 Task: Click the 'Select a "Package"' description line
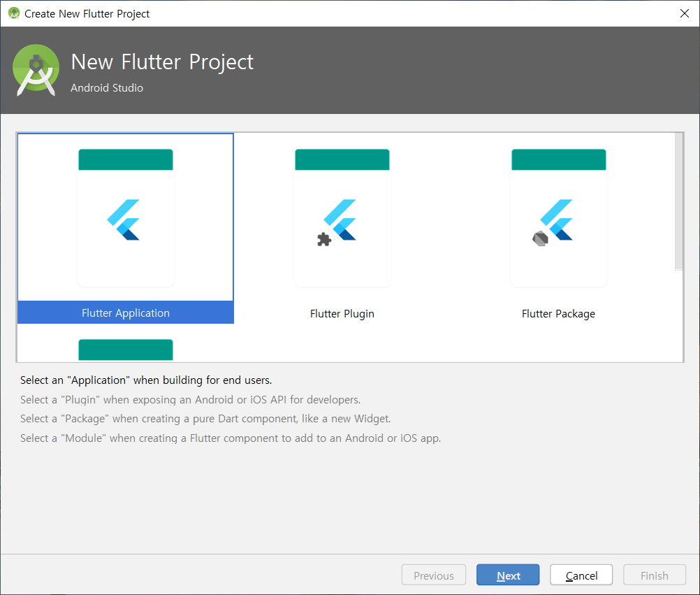[205, 419]
